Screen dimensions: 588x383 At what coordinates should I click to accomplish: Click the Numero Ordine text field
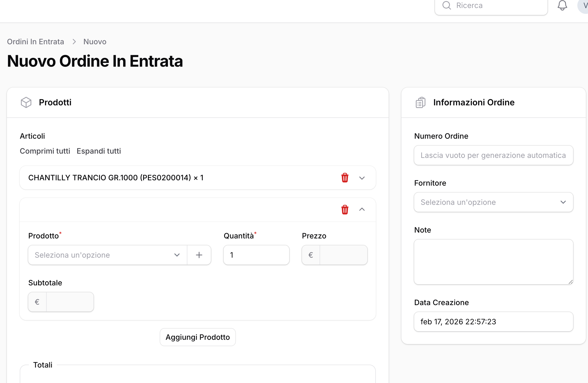[493, 155]
